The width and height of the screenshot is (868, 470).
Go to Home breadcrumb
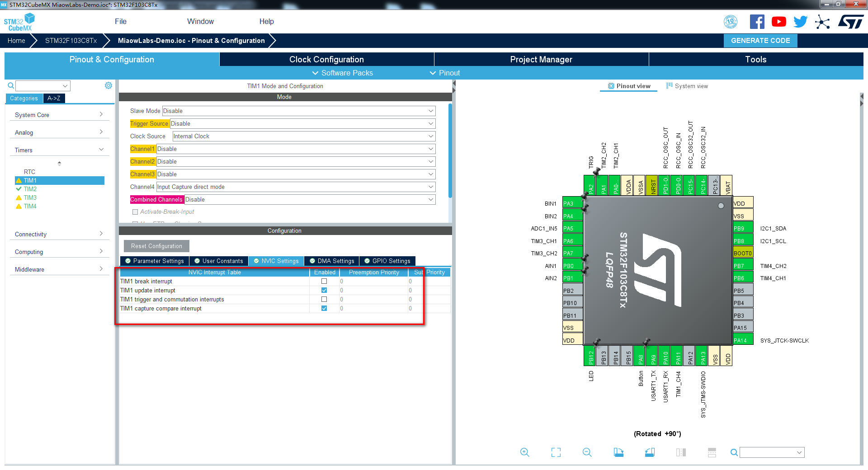coord(16,40)
